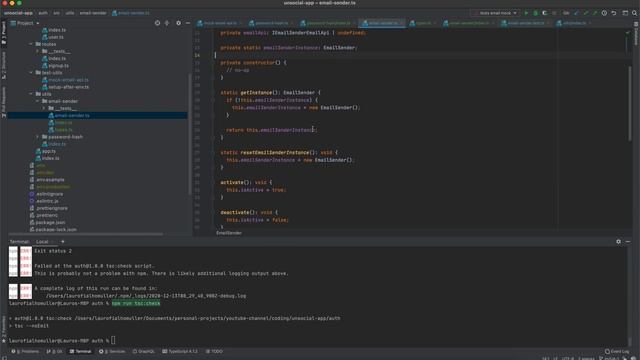
Task: Open .env.example in project tree
Action: (x=47, y=180)
